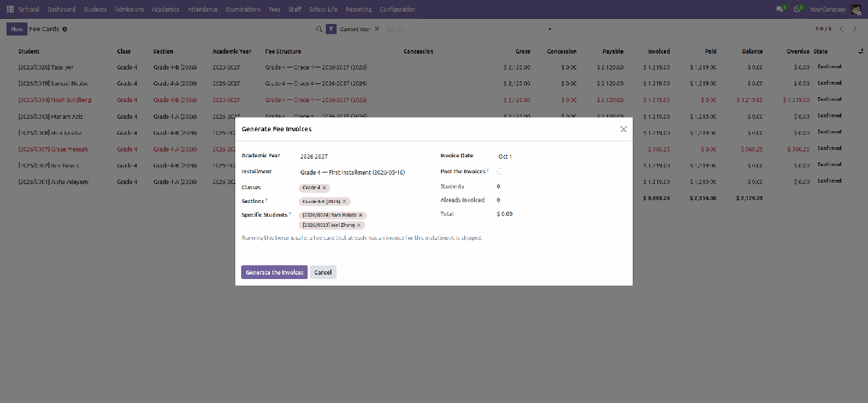Open the Academics menu

[x=166, y=9]
